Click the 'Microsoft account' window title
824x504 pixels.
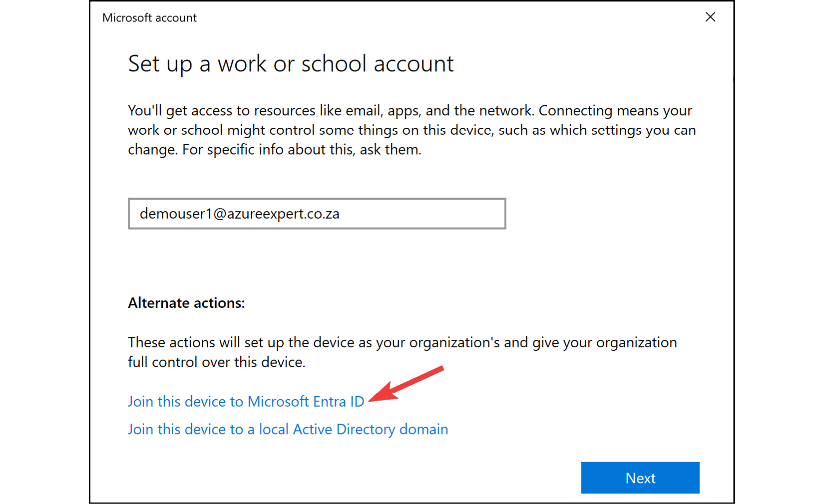click(x=149, y=18)
